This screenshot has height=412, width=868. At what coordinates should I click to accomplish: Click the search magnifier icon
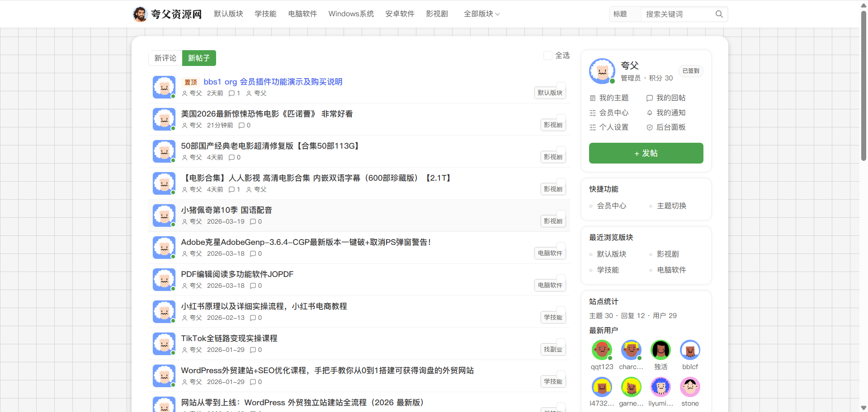click(x=719, y=14)
